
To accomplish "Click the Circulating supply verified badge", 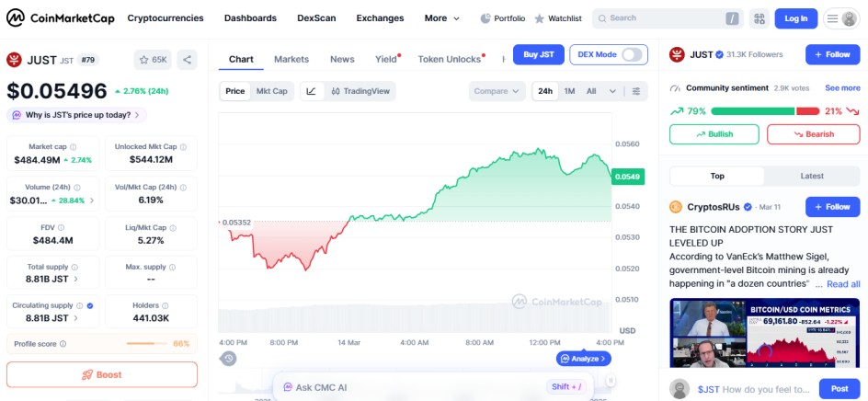I will [90, 305].
